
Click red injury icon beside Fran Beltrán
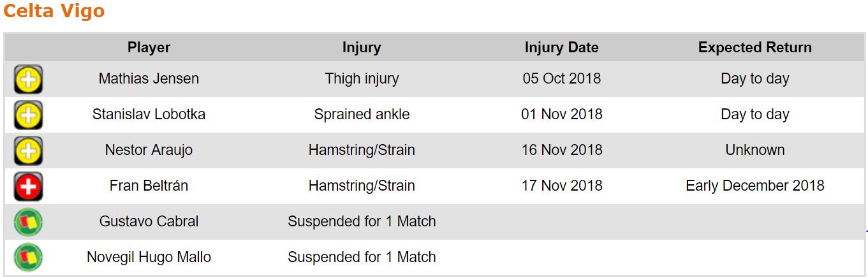(x=28, y=187)
